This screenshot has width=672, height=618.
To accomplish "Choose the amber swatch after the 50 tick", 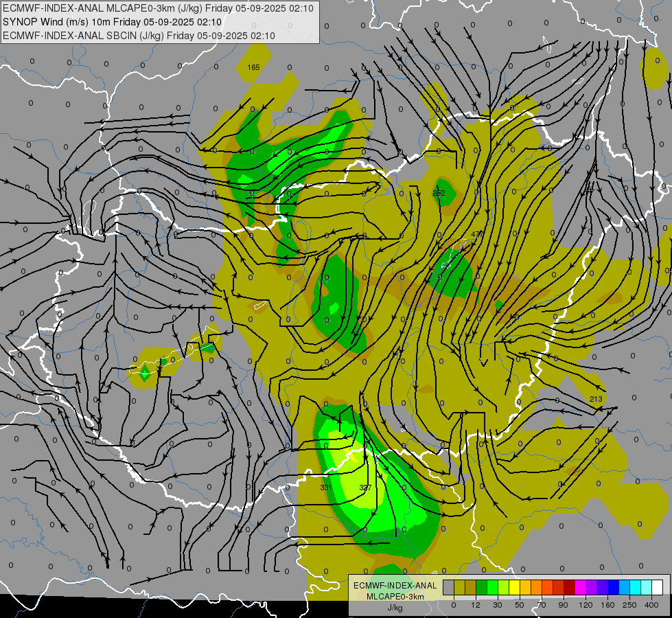I will (x=525, y=587).
